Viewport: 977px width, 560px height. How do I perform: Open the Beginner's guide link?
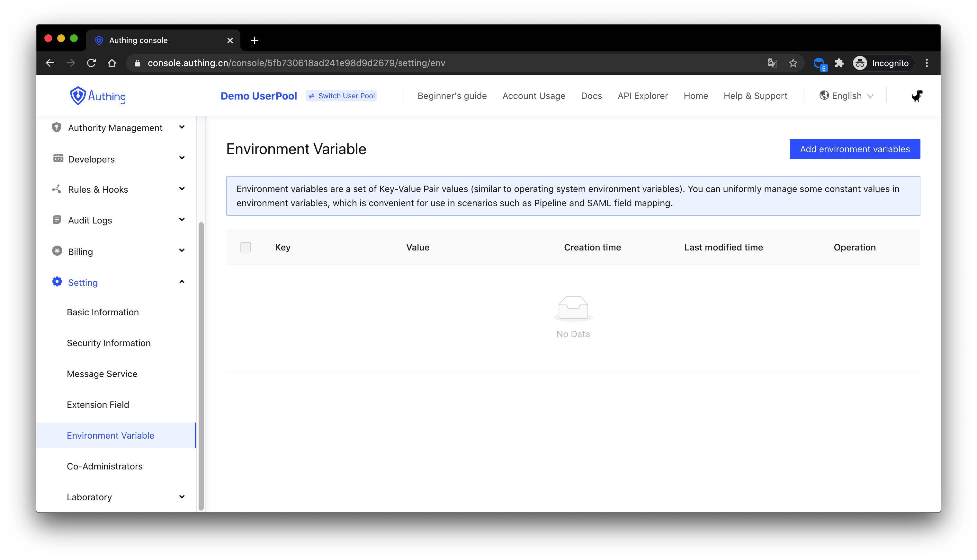tap(452, 96)
